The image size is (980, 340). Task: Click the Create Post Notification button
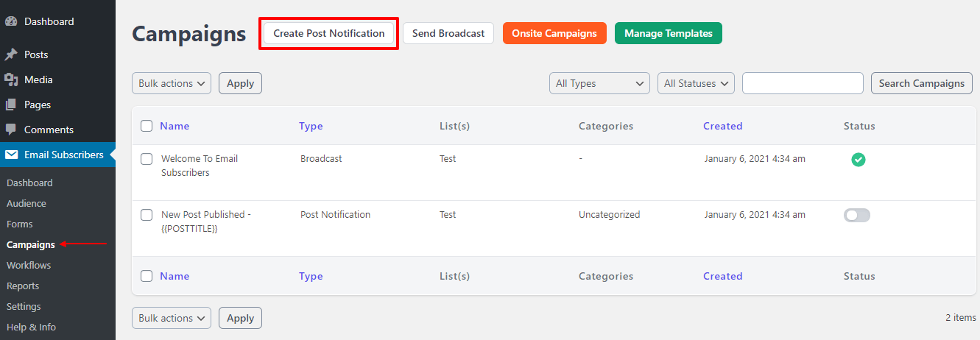(329, 33)
